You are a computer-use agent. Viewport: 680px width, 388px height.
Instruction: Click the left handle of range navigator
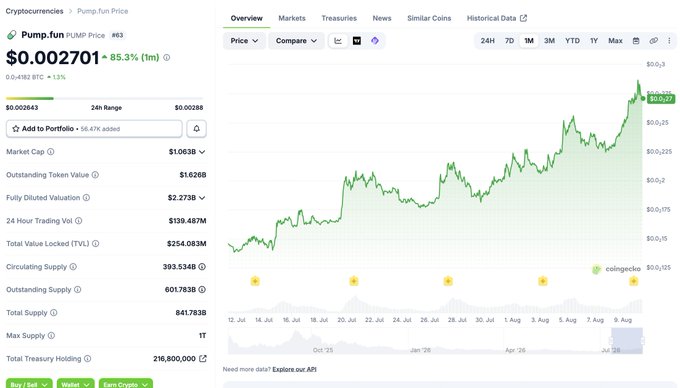(x=612, y=341)
